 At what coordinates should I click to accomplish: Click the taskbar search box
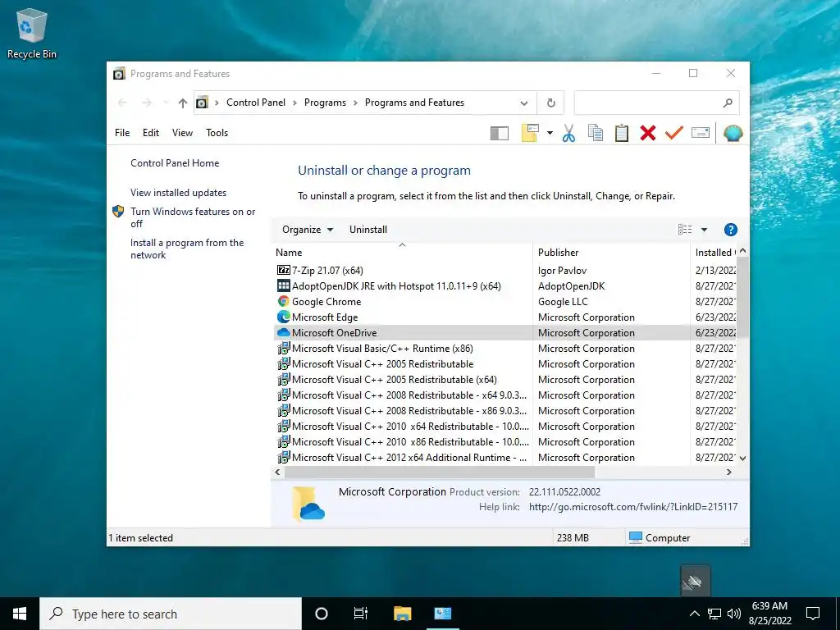click(171, 614)
